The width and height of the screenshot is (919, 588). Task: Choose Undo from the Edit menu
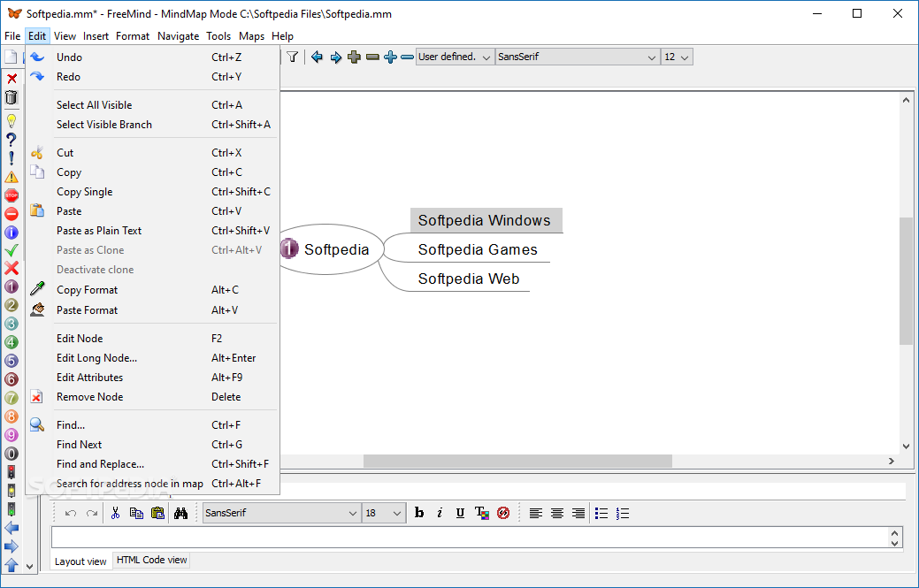tap(152, 57)
